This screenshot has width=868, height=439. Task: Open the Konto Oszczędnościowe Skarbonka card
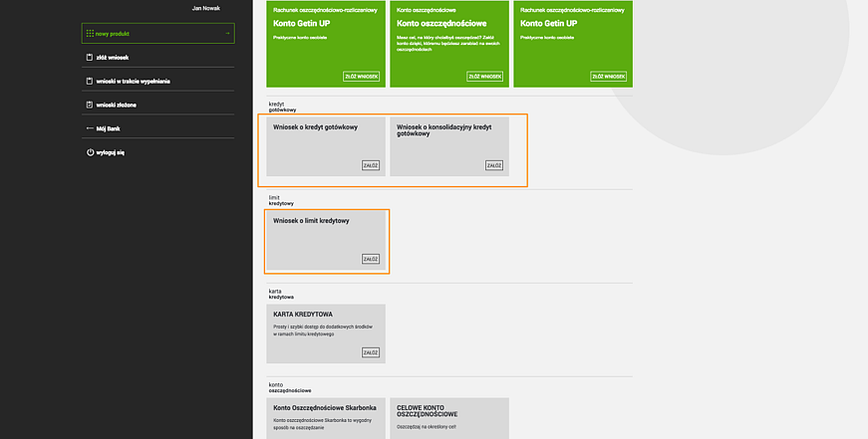(326, 418)
